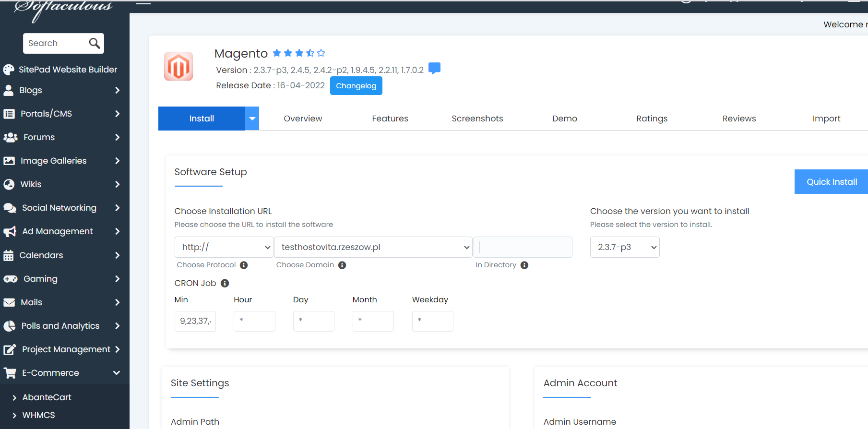The image size is (868, 429).
Task: Focus the In Directory input field
Action: point(523,247)
